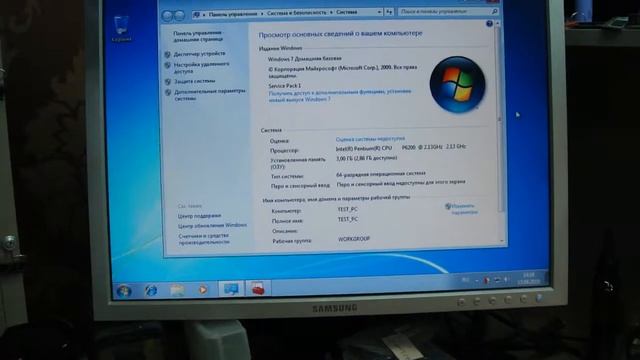Click 'Изменить параметры' link

tap(464, 209)
